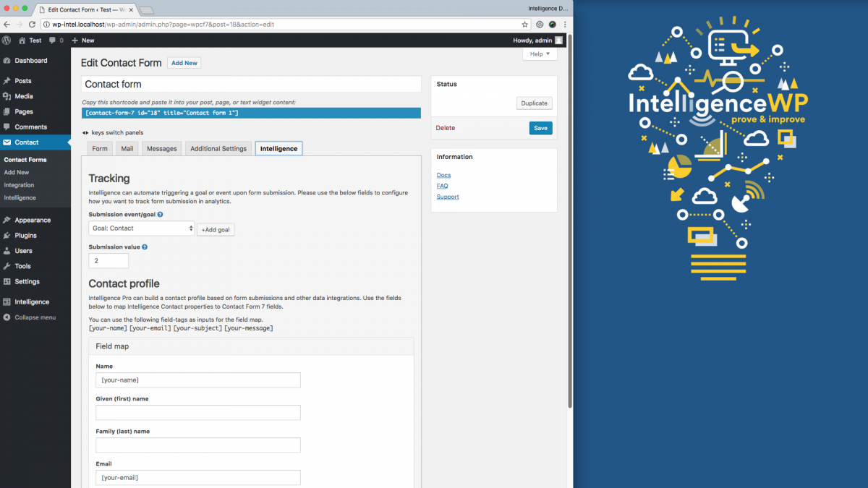Reload the page with browser refresh icon
Viewport: 868px width, 488px height.
coord(32,24)
